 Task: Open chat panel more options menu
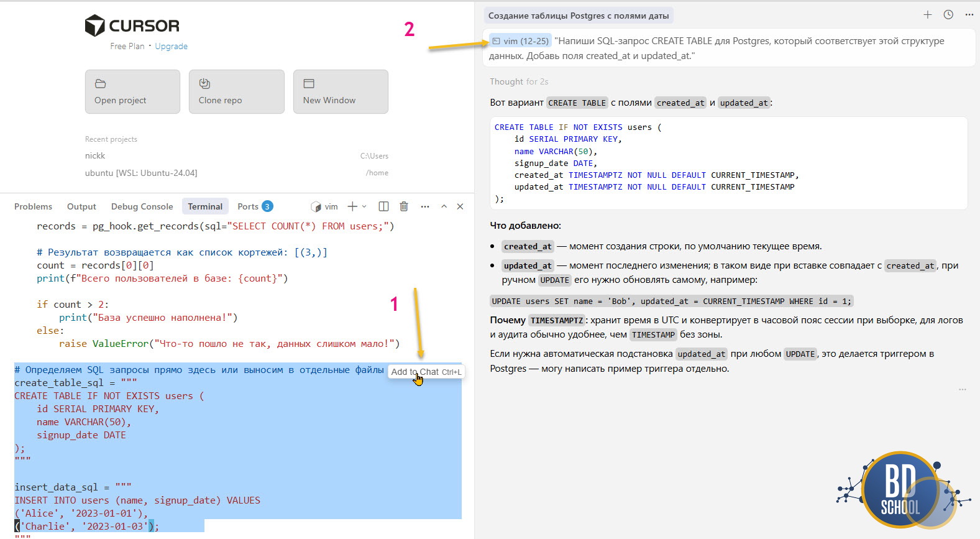click(969, 15)
